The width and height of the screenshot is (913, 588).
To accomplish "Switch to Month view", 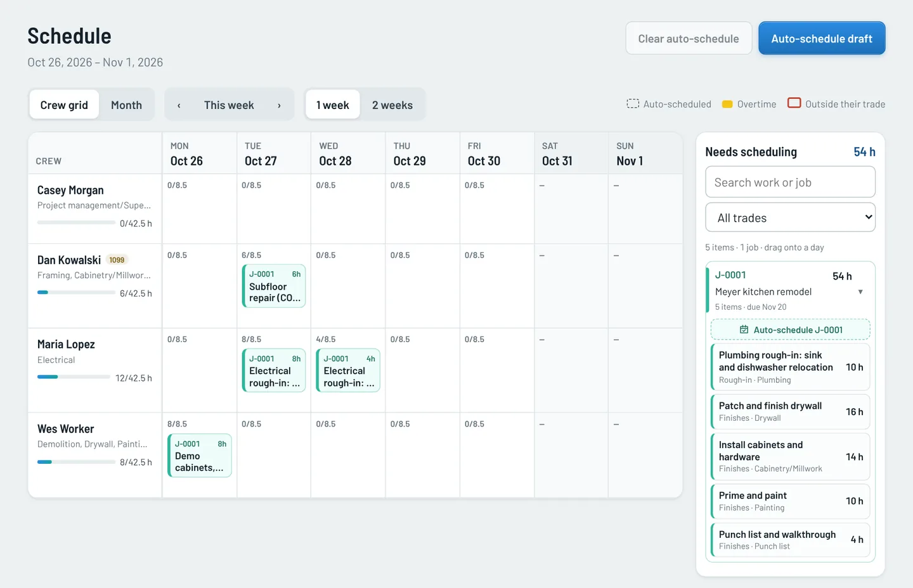I will pyautogui.click(x=126, y=105).
